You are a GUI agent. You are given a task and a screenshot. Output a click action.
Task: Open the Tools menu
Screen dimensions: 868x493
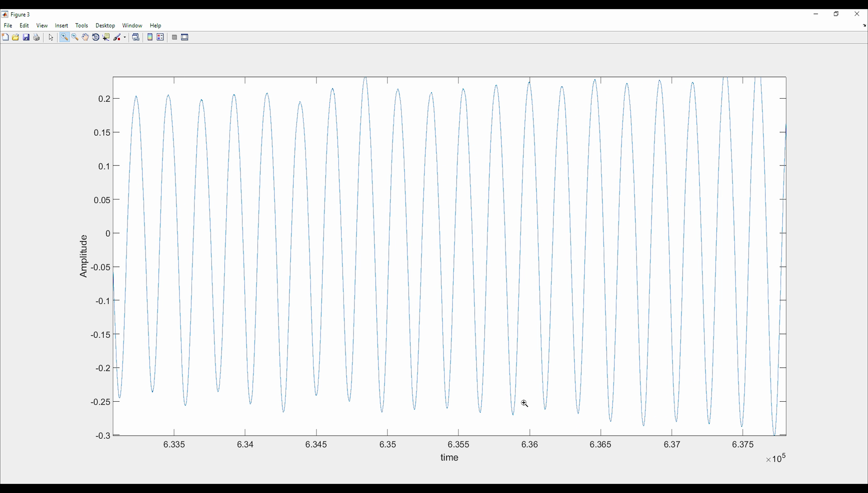82,26
